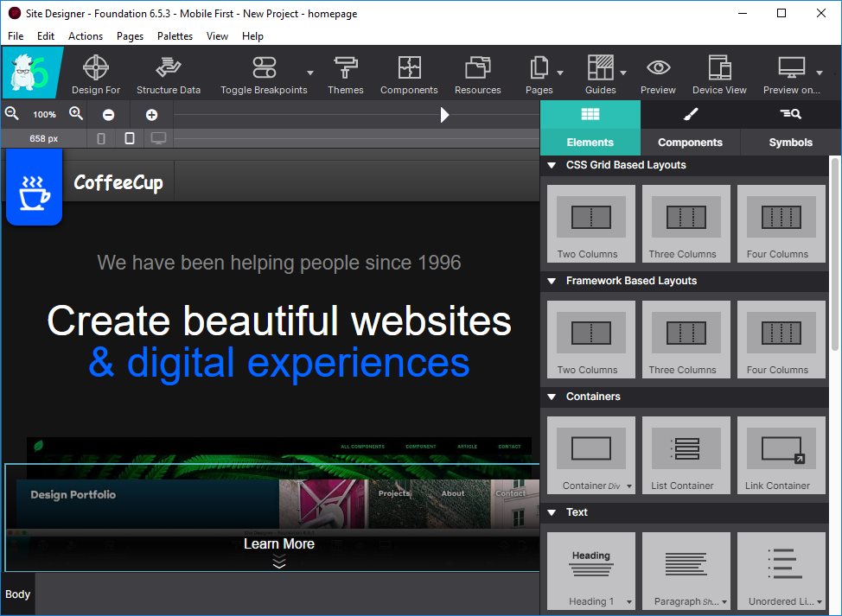The height and width of the screenshot is (616, 842).
Task: Select the phone breakpoint view icon
Action: click(101, 138)
